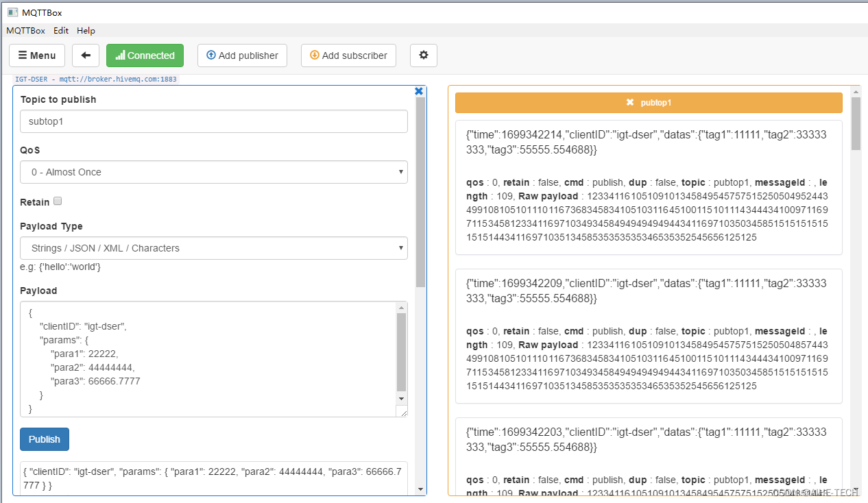Click the back arrow button
868x503 pixels.
pos(86,56)
